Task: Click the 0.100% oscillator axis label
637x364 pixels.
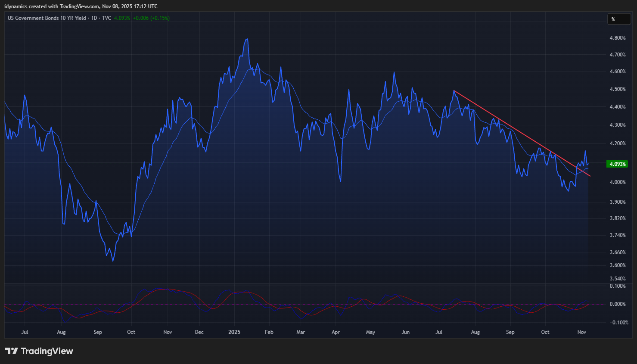Action: [x=617, y=286]
